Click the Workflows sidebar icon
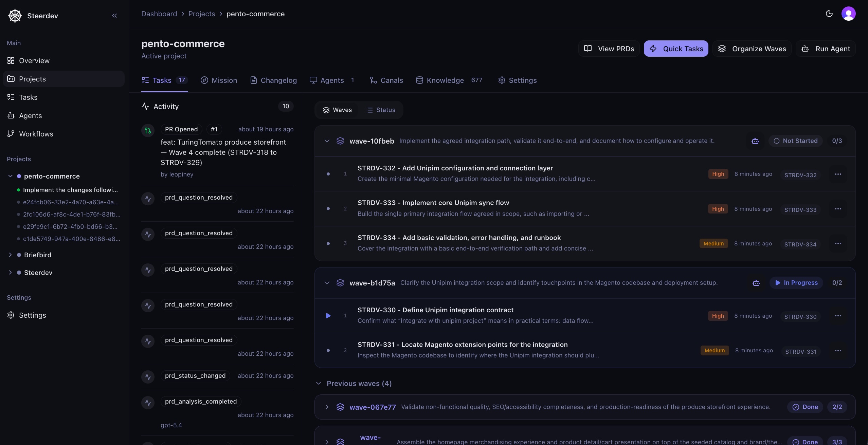868x445 pixels. tap(11, 134)
